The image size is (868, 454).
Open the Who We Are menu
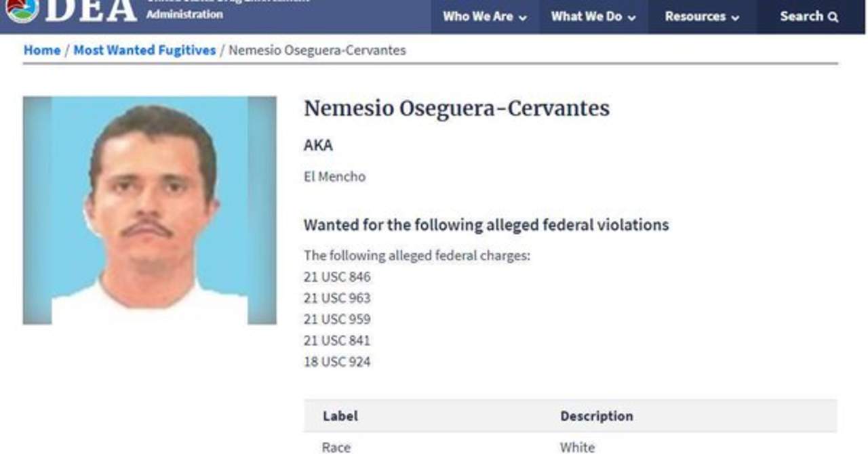tap(477, 16)
